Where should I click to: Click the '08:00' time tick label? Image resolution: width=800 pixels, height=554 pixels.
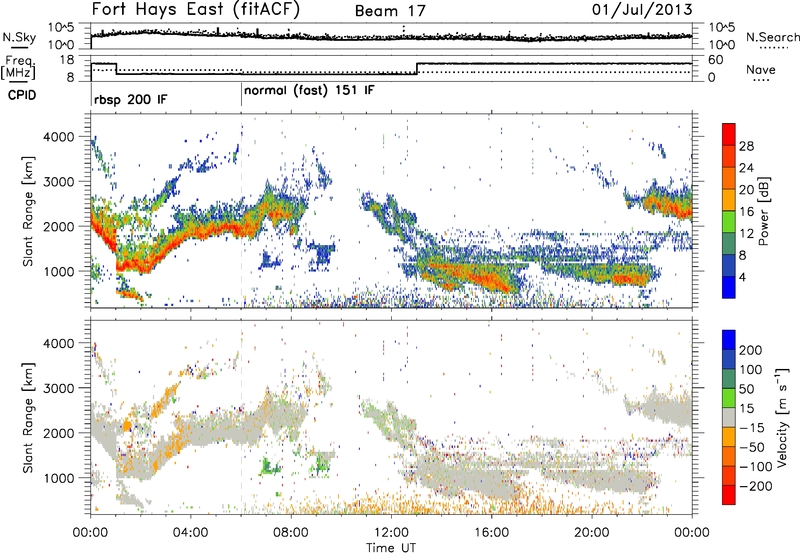291,533
